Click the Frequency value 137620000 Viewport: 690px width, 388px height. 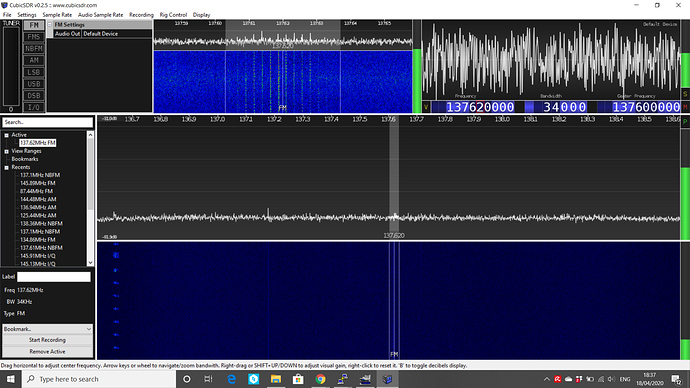tap(480, 107)
